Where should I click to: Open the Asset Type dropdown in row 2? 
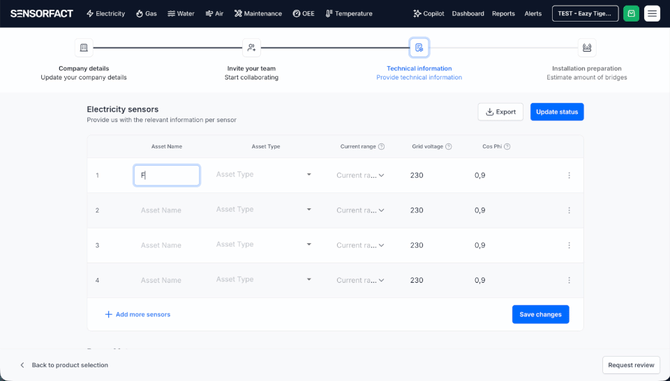click(264, 210)
